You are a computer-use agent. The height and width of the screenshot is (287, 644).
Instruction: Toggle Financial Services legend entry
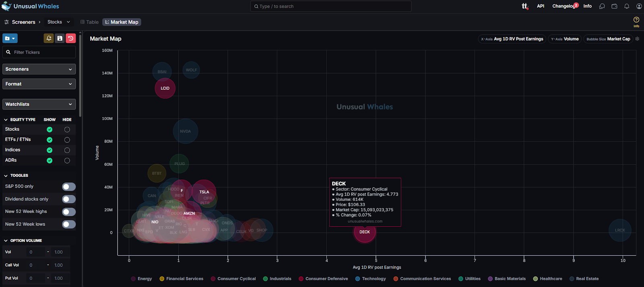click(x=182, y=279)
